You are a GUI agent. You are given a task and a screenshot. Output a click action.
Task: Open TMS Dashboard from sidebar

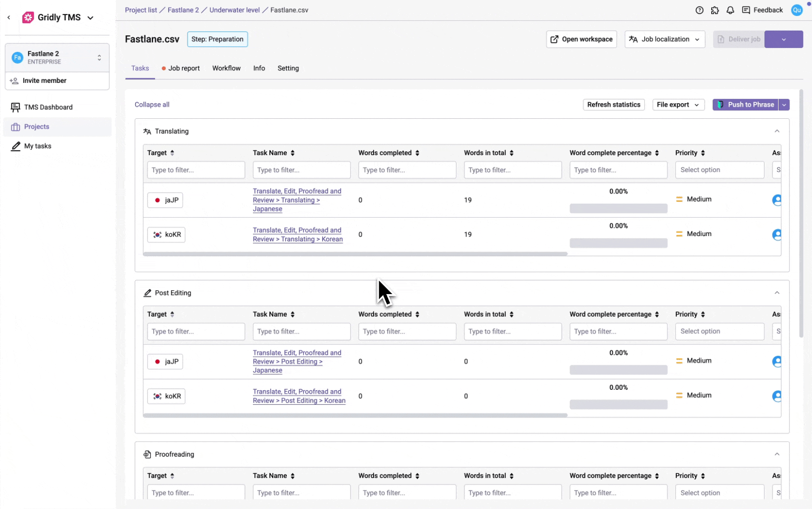(x=48, y=107)
